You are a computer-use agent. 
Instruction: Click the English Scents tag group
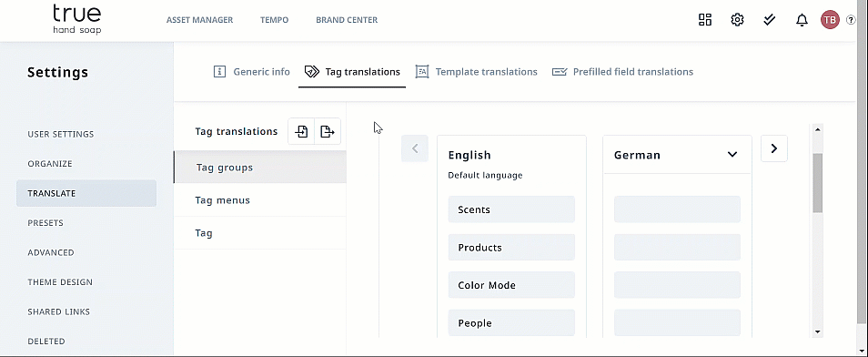click(x=511, y=209)
